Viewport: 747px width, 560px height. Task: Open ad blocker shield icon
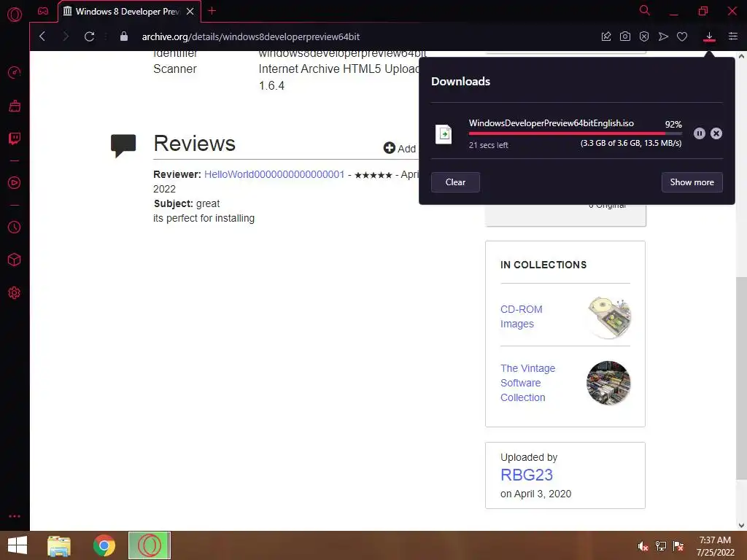click(x=644, y=36)
